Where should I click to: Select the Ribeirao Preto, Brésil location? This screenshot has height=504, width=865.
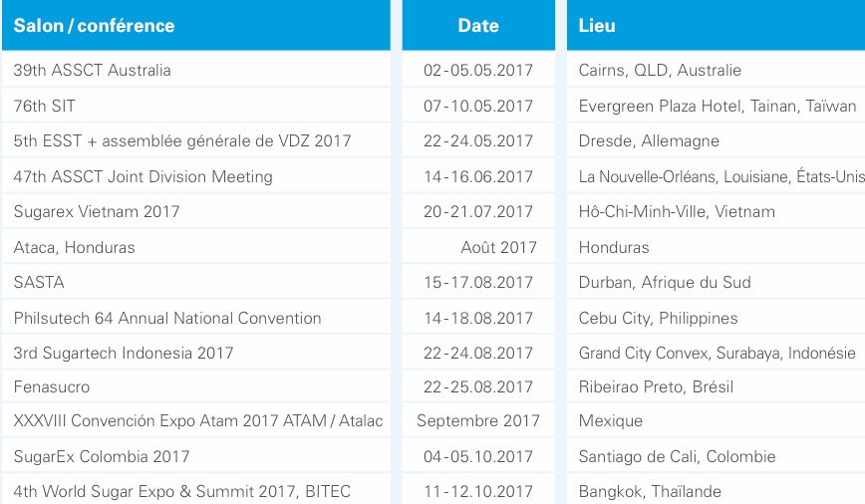click(656, 387)
